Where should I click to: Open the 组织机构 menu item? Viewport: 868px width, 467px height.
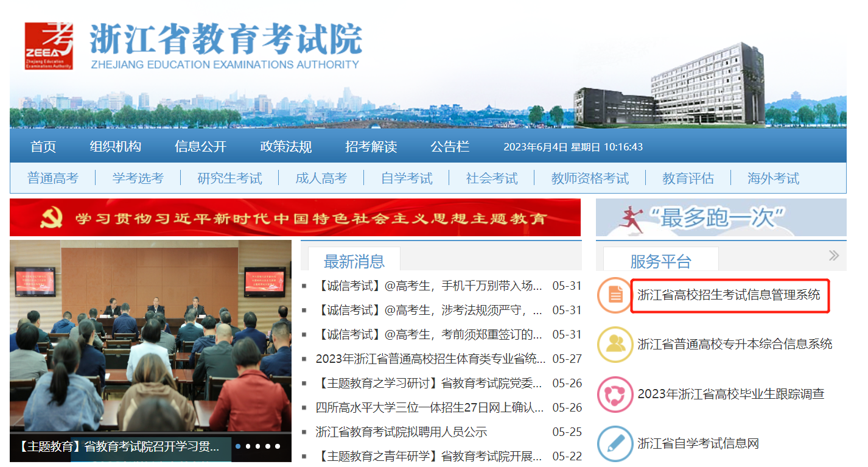(x=116, y=147)
